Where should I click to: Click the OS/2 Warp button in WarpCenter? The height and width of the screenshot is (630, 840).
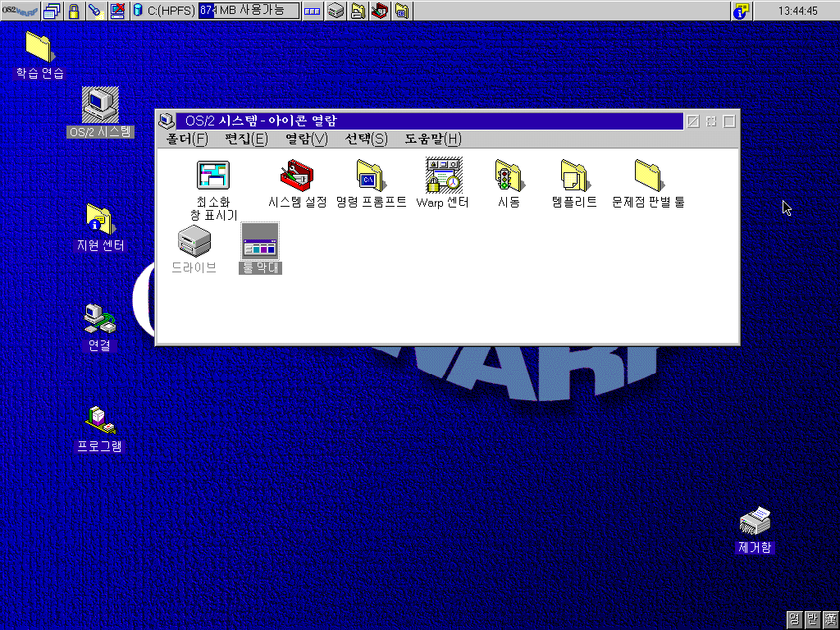point(21,11)
